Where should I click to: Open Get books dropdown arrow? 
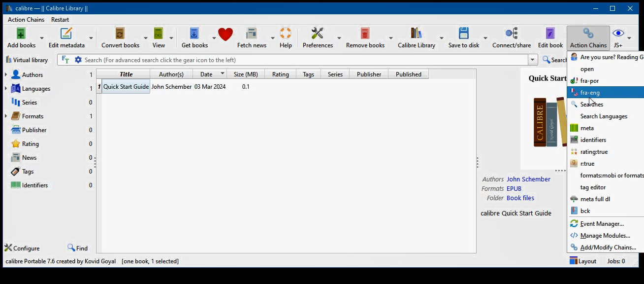click(214, 38)
